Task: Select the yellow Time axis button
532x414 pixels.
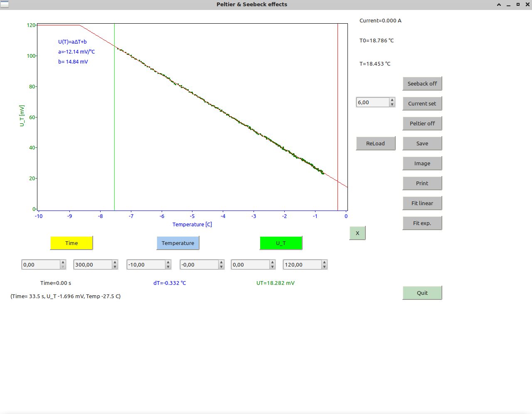Action: pos(71,243)
